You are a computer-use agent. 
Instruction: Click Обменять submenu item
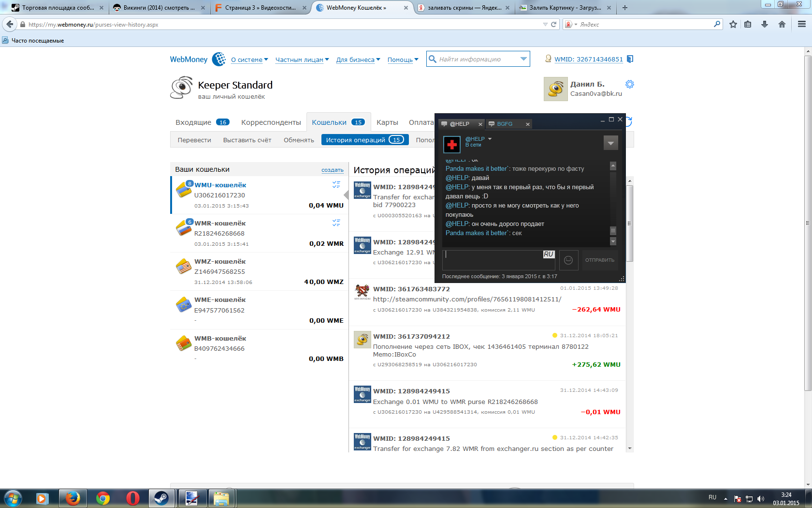[299, 140]
